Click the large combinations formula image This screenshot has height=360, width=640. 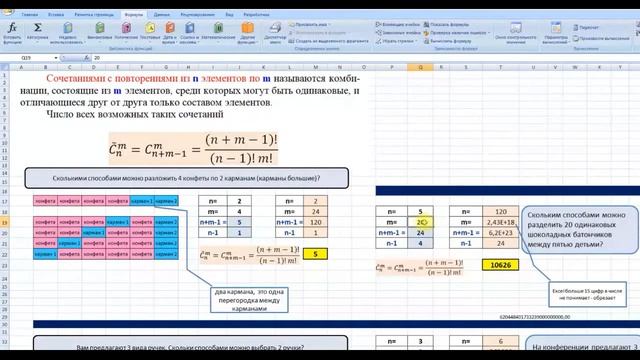tap(193, 149)
